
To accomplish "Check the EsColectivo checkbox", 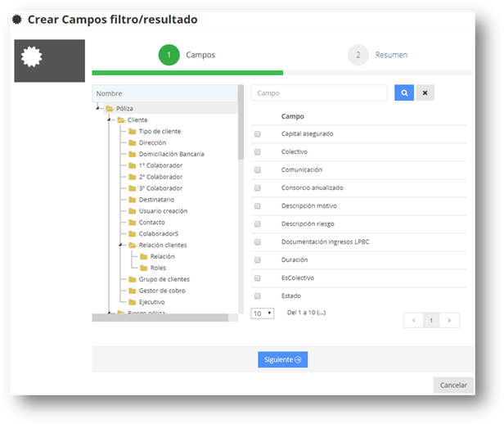I will pos(258,277).
